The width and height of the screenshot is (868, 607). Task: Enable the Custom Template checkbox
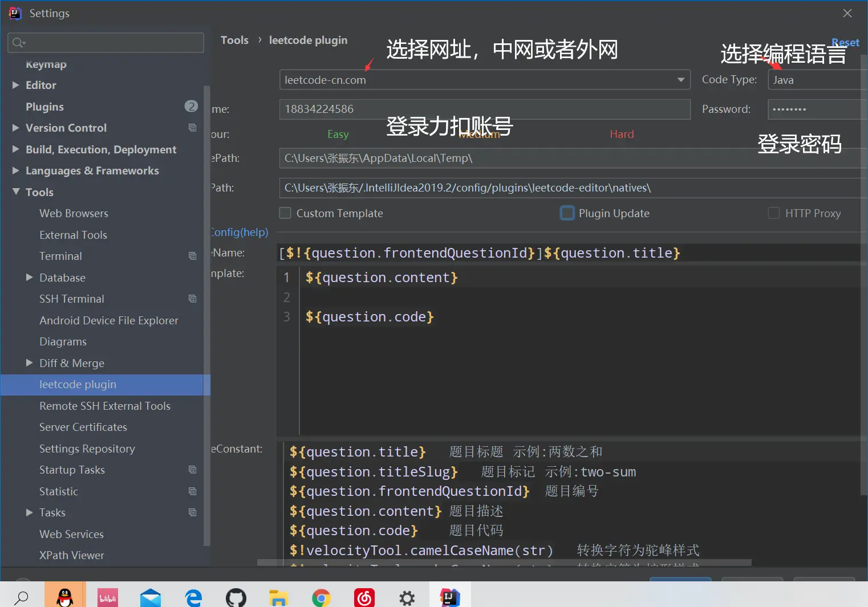[x=285, y=213]
